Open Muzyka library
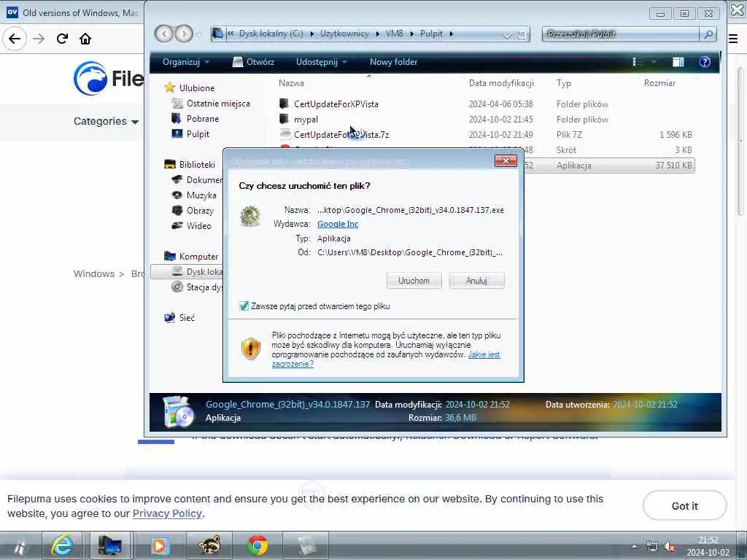The height and width of the screenshot is (560, 747). coord(201,195)
